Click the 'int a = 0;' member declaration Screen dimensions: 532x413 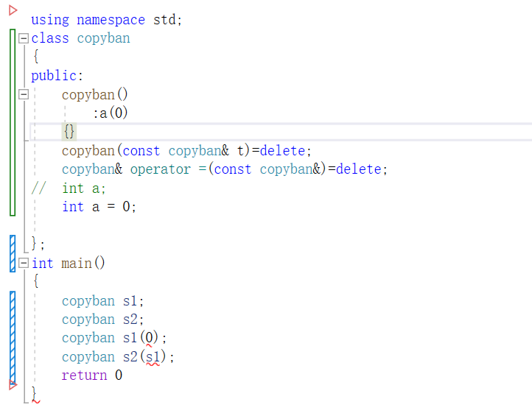99,206
